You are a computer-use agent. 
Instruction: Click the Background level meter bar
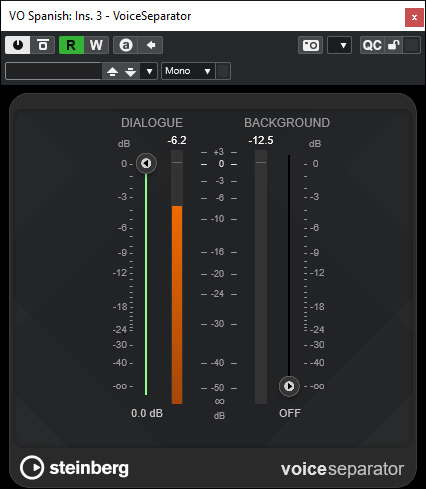(x=261, y=277)
